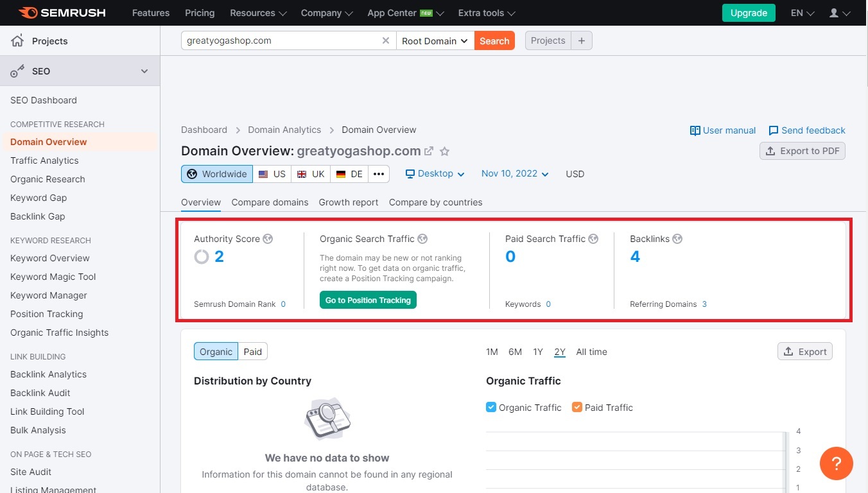Open the Root Domain dropdown
Image resolution: width=868 pixels, height=493 pixels.
coord(435,40)
